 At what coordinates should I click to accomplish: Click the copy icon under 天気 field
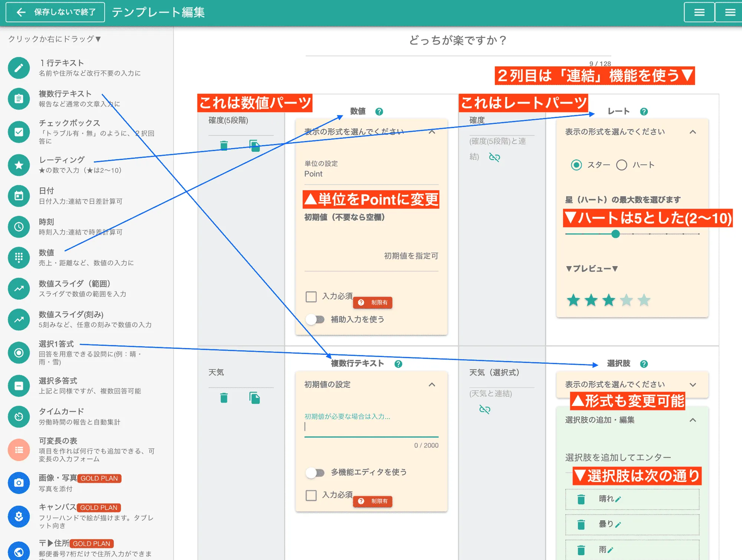(255, 398)
